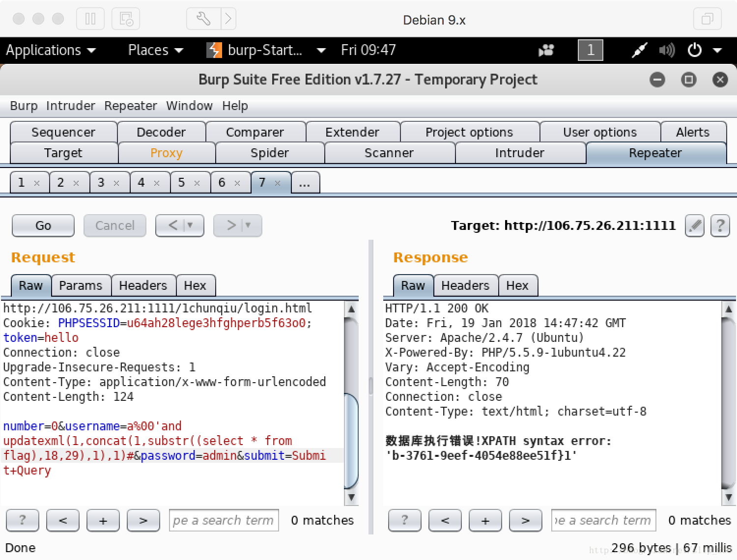The image size is (737, 560).
Task: Click the volume speaker icon
Action: click(x=667, y=50)
